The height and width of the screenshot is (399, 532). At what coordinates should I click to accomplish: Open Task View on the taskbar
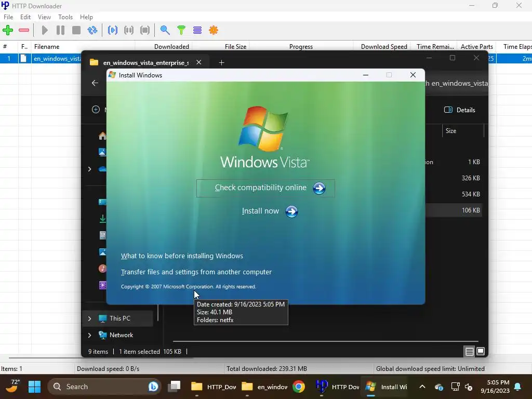[x=175, y=387]
